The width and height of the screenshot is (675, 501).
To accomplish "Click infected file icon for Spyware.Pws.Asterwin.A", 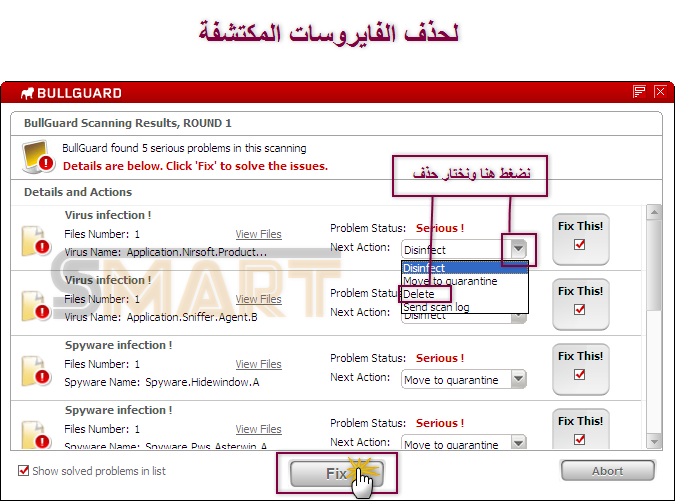I will tap(36, 435).
